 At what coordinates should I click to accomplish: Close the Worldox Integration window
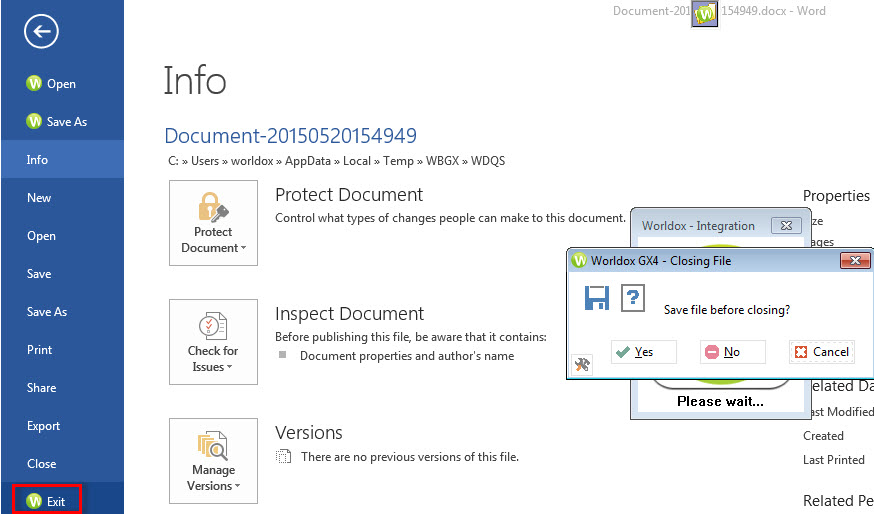786,225
